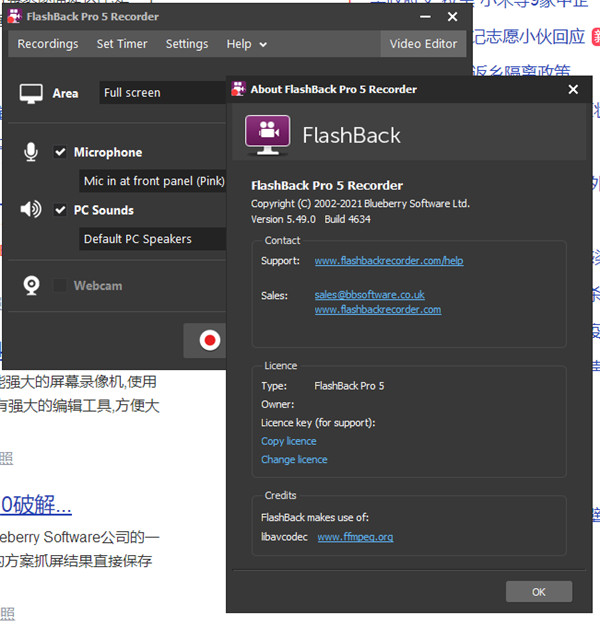The image size is (600, 626).
Task: Toggle the PC Sounds checkbox
Action: [60, 210]
